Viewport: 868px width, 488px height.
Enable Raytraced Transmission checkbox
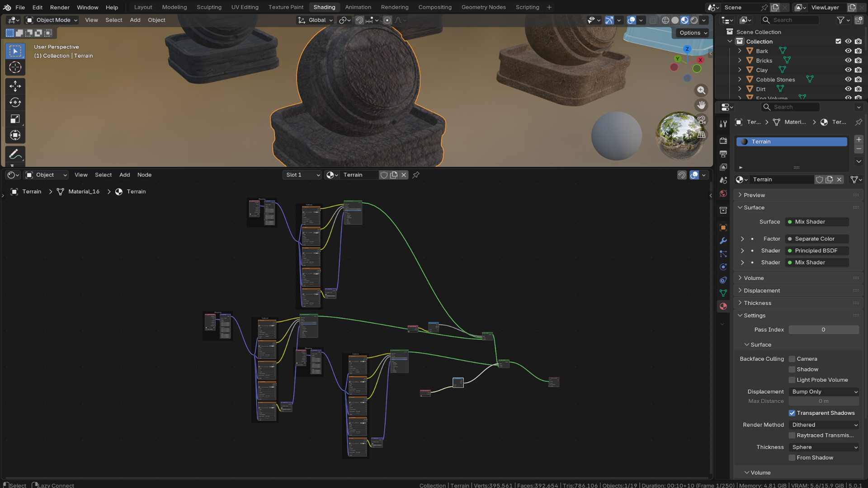click(x=792, y=435)
